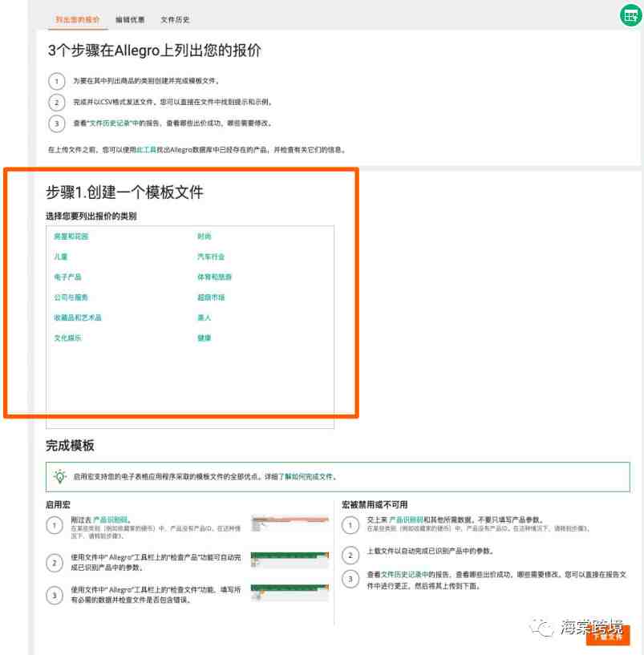Screen dimensions: 644x655
Task: Click the 此工具 link before uploading files
Action: (146, 150)
